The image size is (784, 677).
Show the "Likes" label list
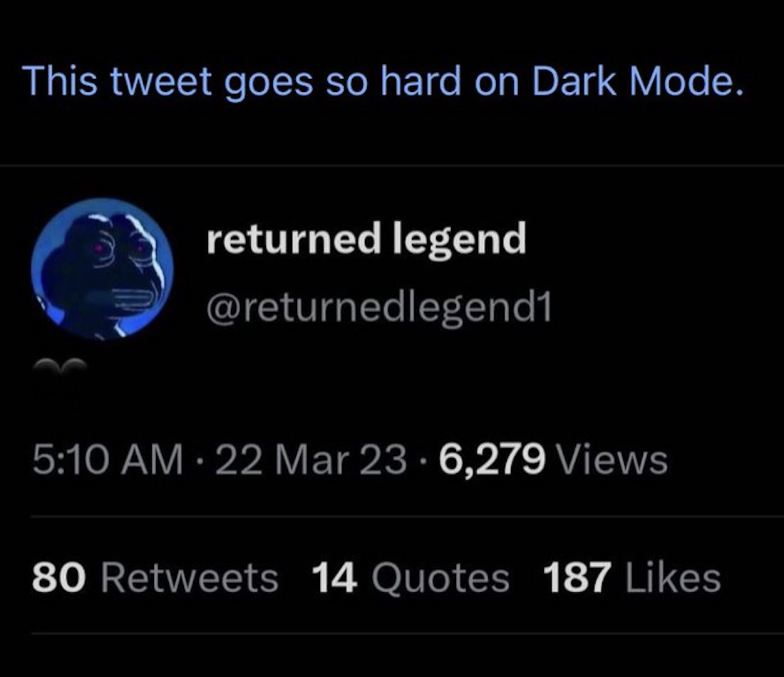pyautogui.click(x=672, y=577)
